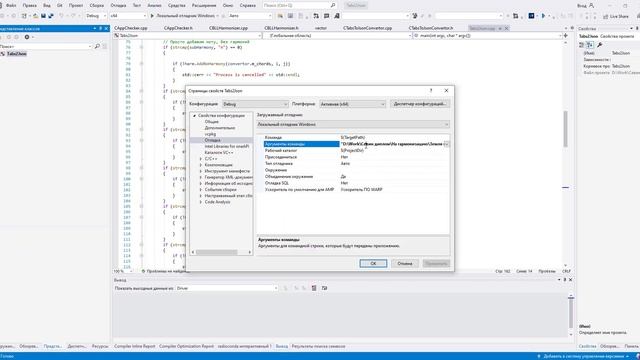This screenshot has height=360, width=640.
Task: Select the Тип отладчика property row
Action: point(353,164)
